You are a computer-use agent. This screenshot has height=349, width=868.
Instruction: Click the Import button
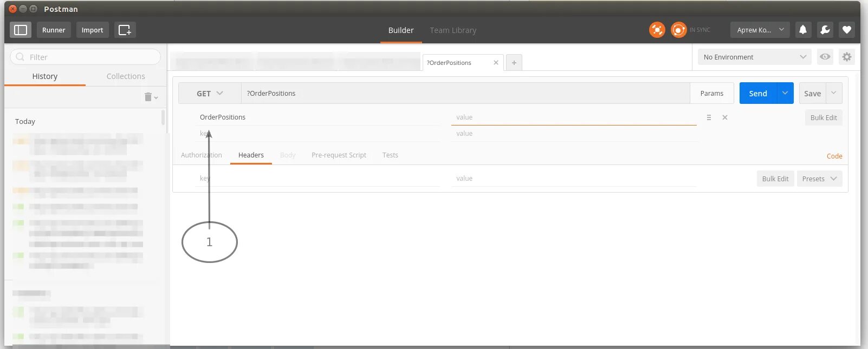point(92,30)
